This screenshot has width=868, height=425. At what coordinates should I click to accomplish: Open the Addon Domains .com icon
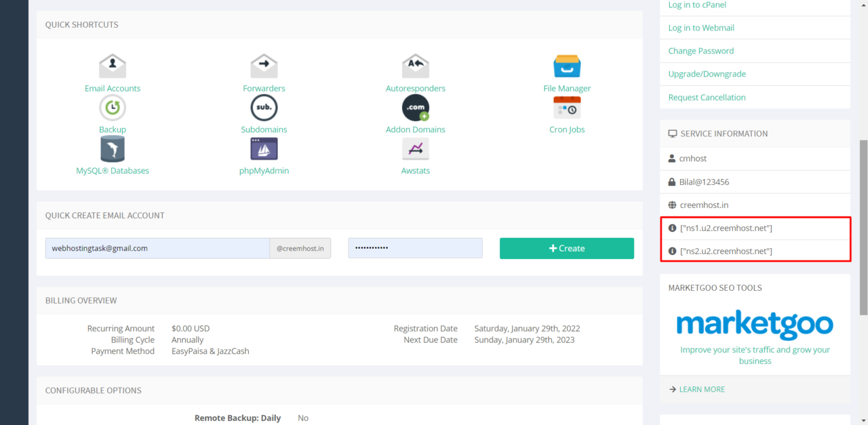point(416,108)
